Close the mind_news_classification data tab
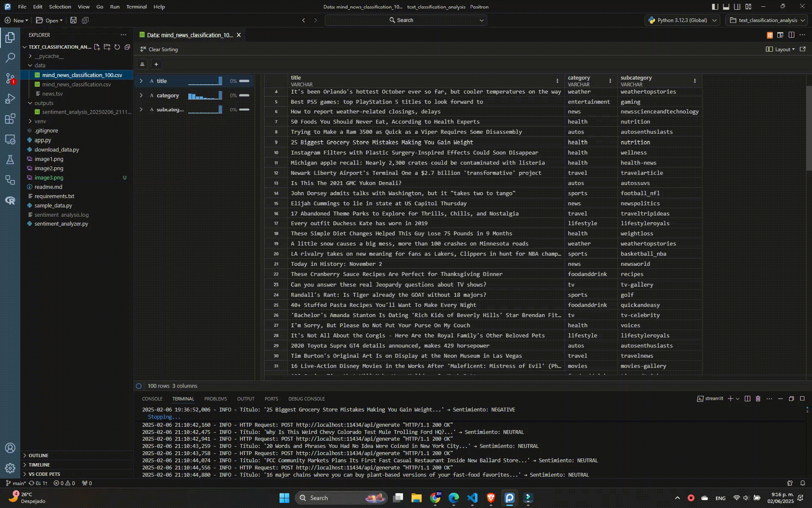Image resolution: width=812 pixels, height=508 pixels. coord(239,35)
